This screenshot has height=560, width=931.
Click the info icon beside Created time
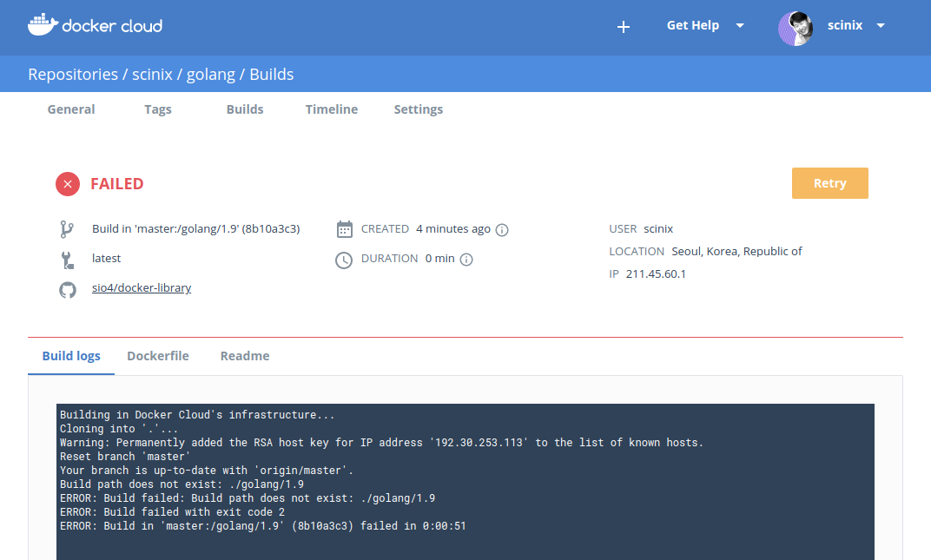pos(502,230)
